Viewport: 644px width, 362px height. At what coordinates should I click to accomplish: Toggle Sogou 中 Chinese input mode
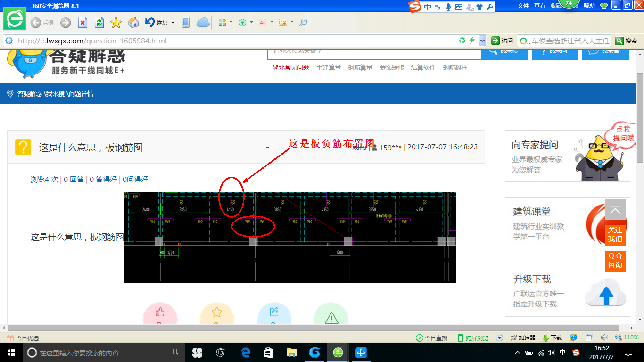(x=428, y=7)
